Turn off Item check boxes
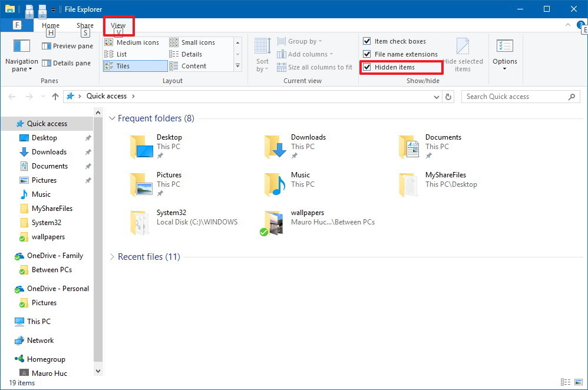Screen dimensions: 588x390 pos(366,41)
